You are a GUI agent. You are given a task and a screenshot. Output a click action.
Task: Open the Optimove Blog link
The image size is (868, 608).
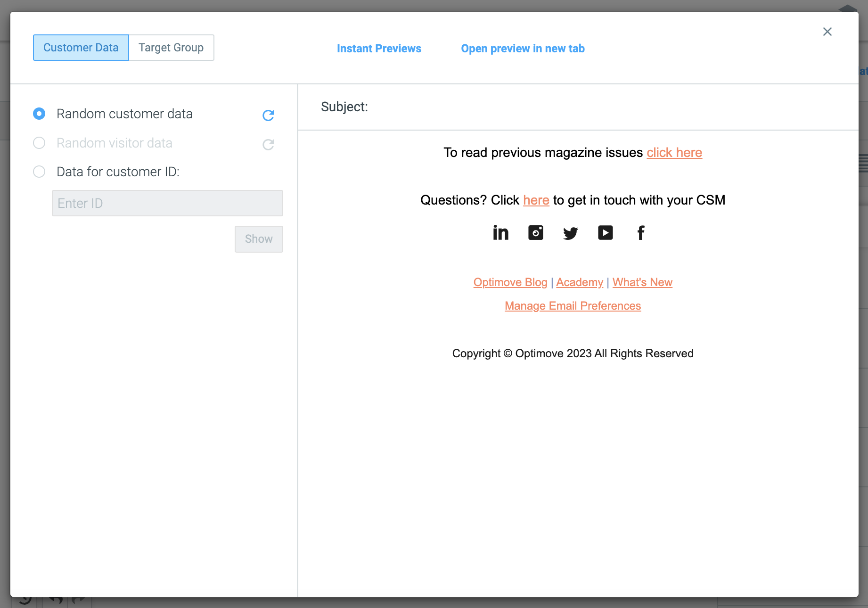tap(510, 282)
